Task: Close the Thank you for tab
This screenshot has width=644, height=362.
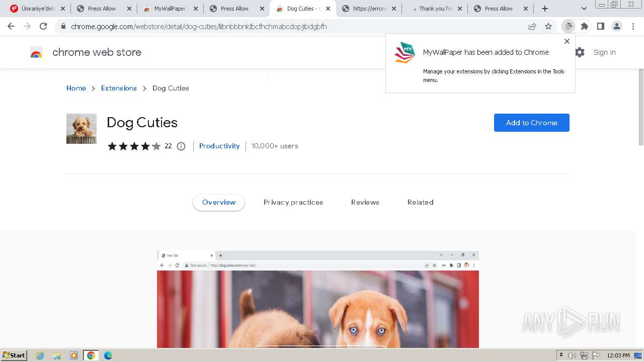Action: tap(459, 9)
